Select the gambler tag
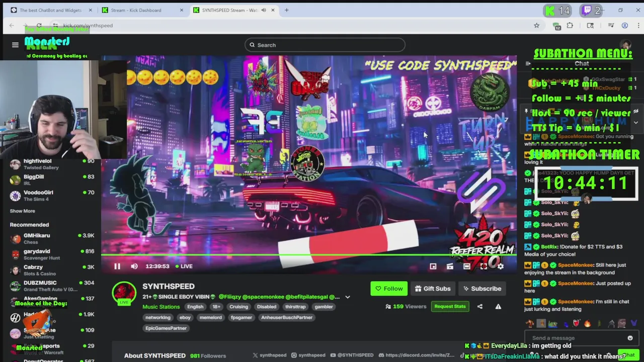The width and height of the screenshot is (644, 362). (324, 307)
